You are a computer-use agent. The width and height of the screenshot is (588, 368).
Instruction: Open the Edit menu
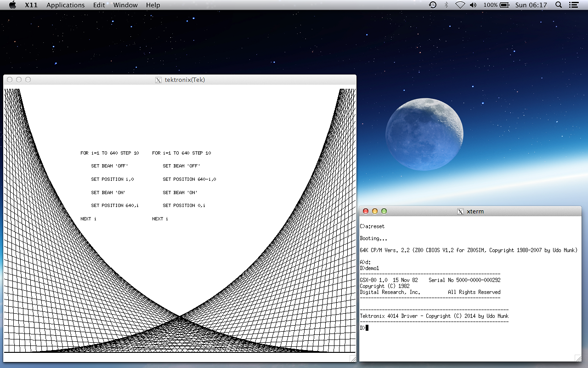(99, 5)
